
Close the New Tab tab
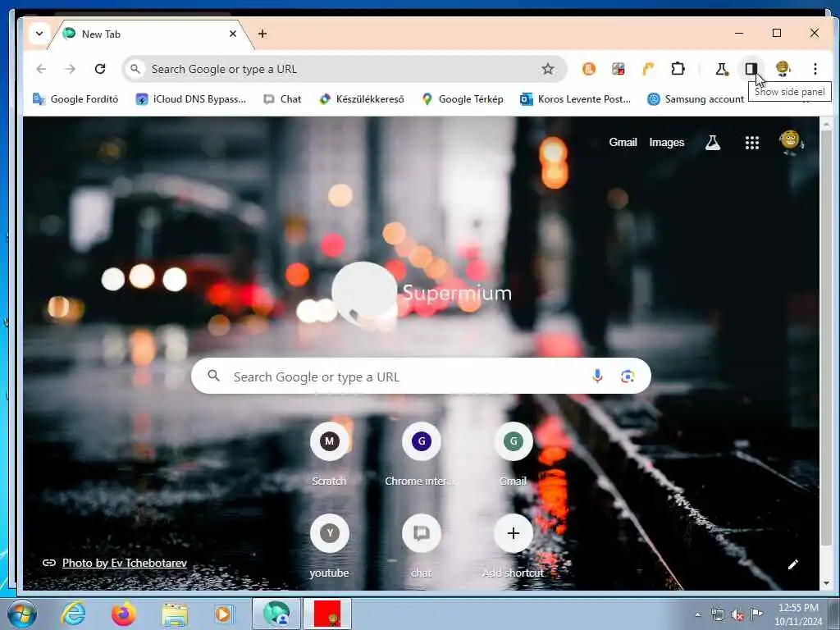(233, 34)
